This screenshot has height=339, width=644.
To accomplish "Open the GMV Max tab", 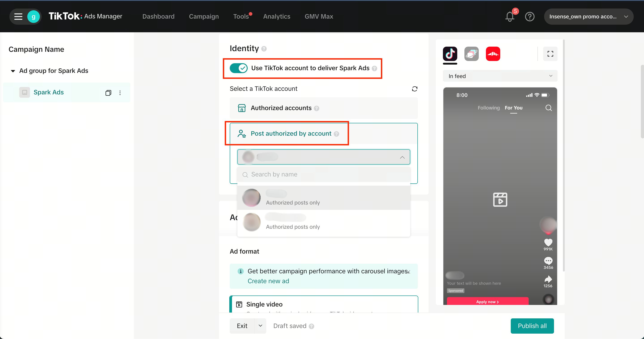I will [319, 16].
